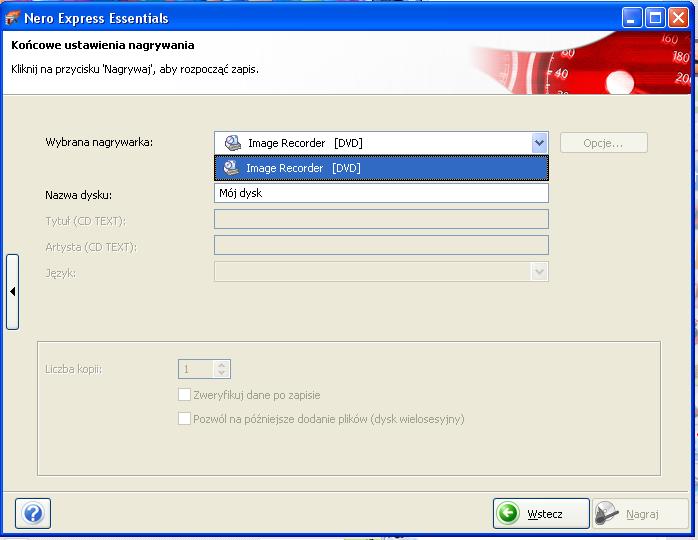Click the green back arrow icon on Wstecz
Screen dimensions: 698x540
(508, 513)
